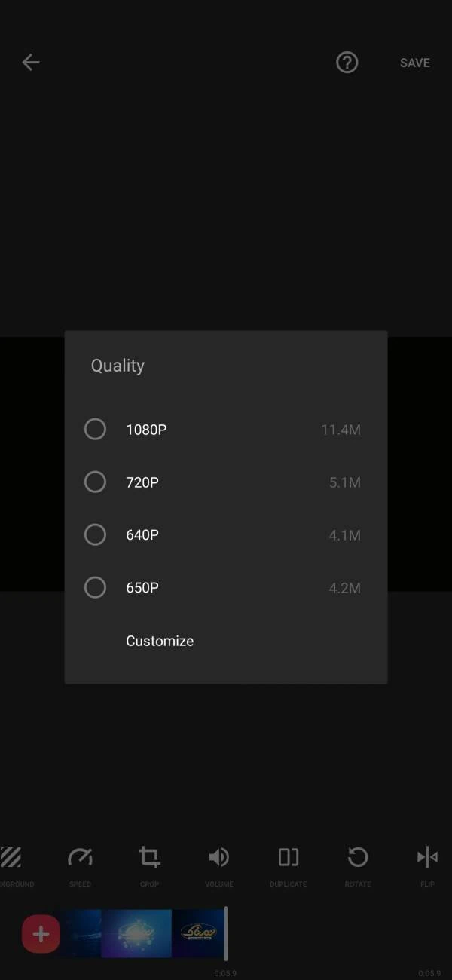Viewport: 452px width, 980px height.
Task: Open the help question mark icon
Action: click(x=347, y=63)
